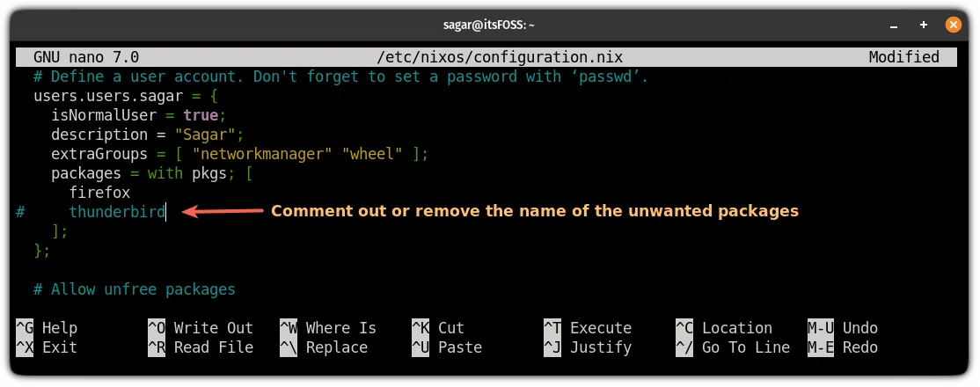Choose the ^/ Go To Line shortcut
Image resolution: width=980 pixels, height=387 pixels.
(733, 347)
